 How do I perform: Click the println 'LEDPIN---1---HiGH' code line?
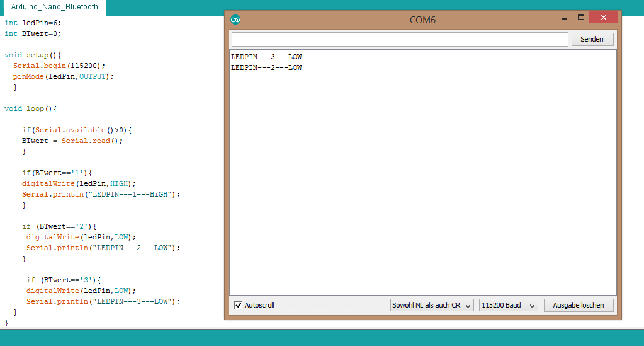tap(101, 194)
